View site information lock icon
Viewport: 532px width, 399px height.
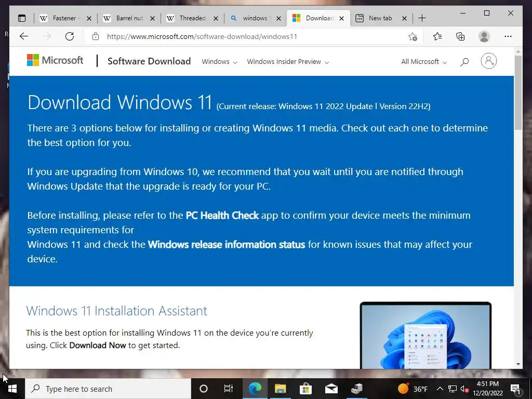96,36
